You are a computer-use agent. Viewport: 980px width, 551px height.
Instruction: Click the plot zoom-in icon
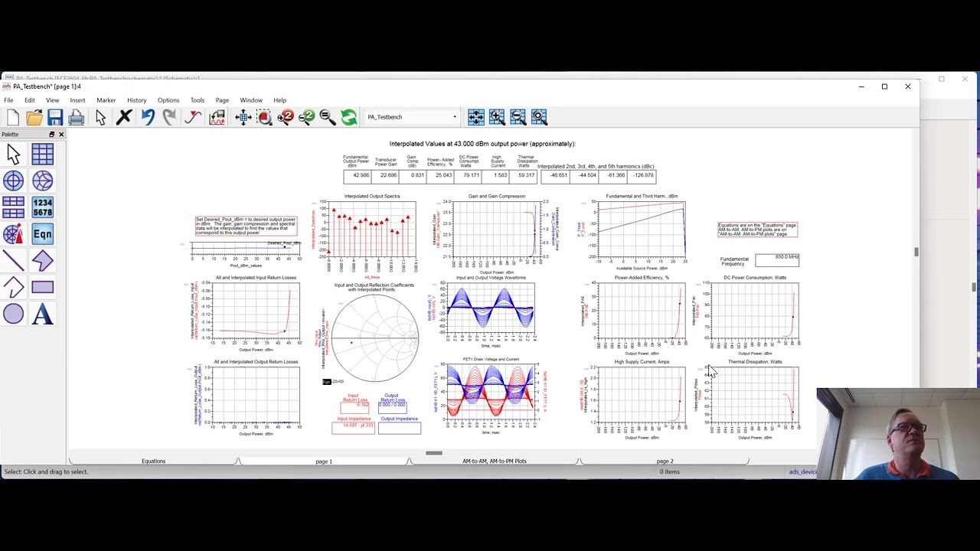(497, 117)
